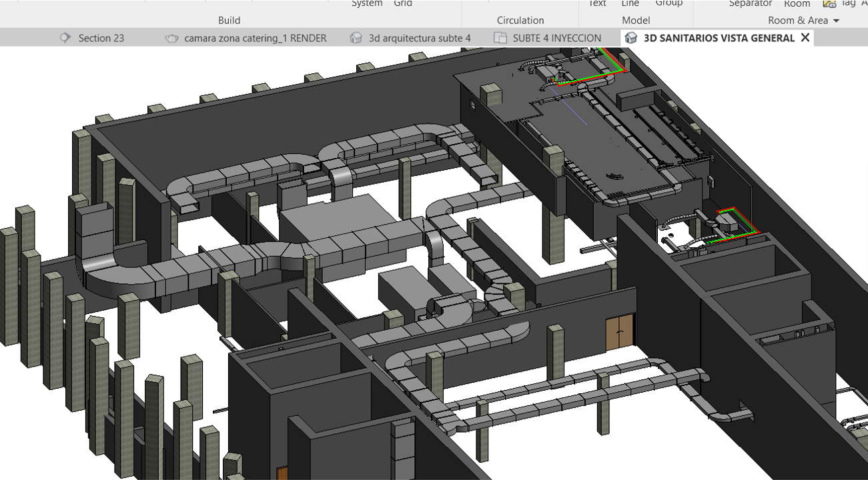Click 3D house icon on arquitectura subte tab
This screenshot has width=868, height=480.
(x=356, y=38)
